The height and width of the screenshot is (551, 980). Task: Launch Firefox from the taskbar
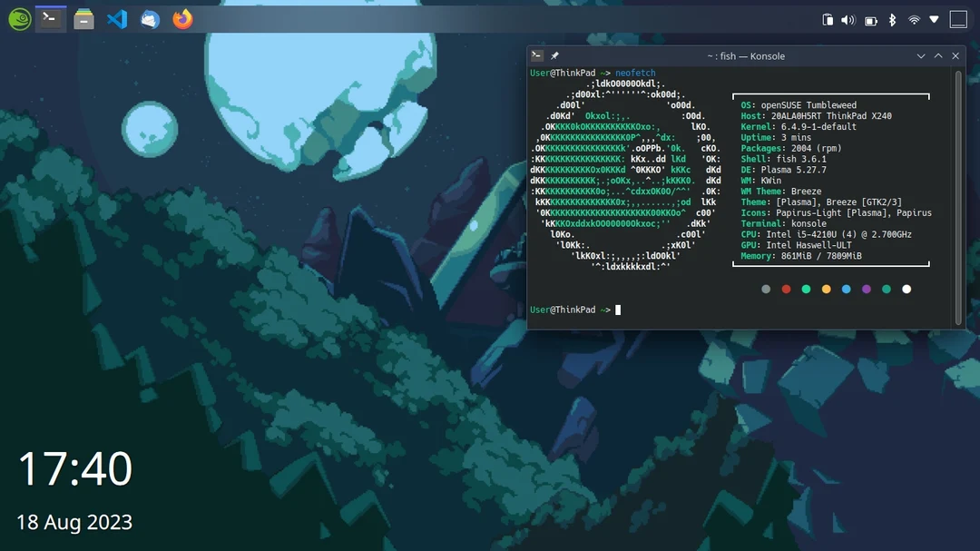click(x=181, y=18)
